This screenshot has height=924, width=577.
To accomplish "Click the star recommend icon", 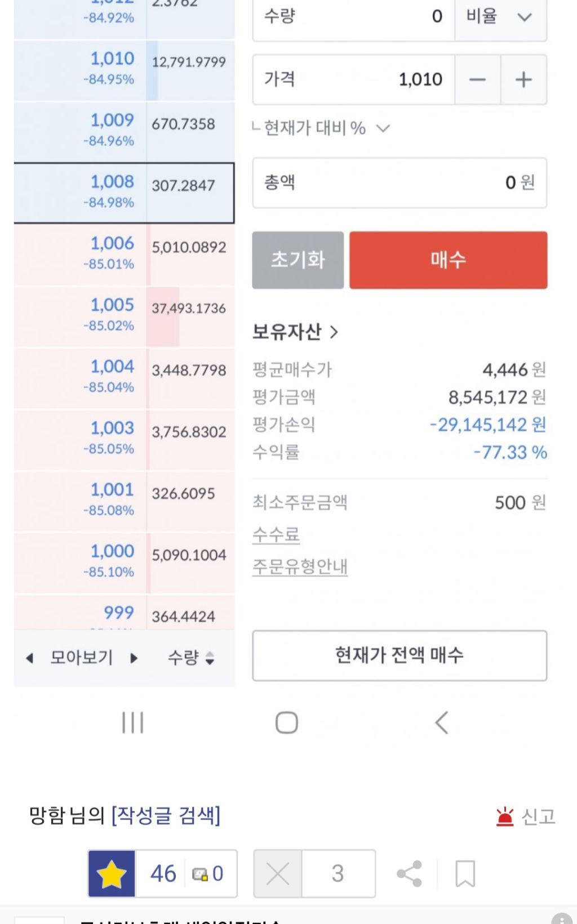I will tap(112, 873).
